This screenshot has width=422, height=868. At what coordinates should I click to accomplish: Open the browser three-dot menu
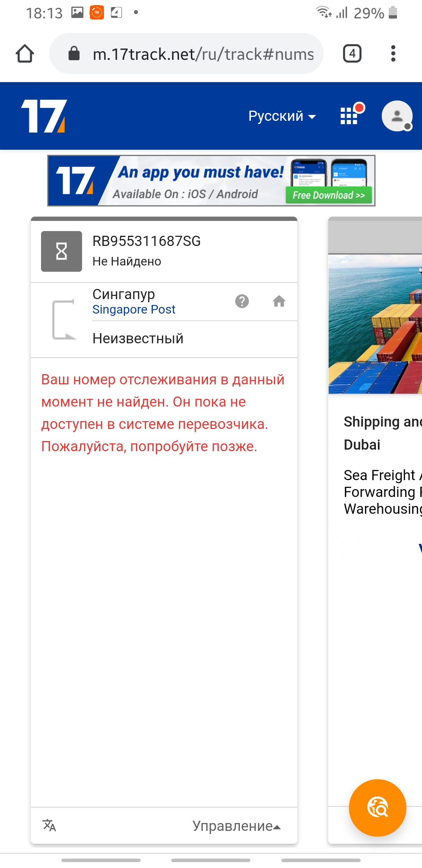click(393, 54)
